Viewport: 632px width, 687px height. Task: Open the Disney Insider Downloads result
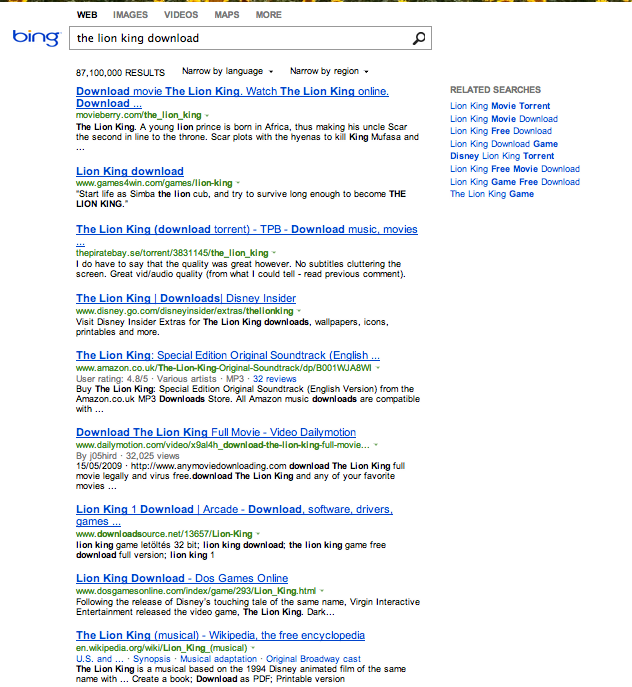click(x=186, y=298)
